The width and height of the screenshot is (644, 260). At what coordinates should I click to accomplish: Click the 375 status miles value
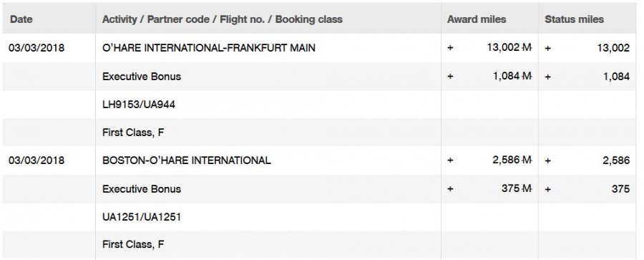pos(620,189)
